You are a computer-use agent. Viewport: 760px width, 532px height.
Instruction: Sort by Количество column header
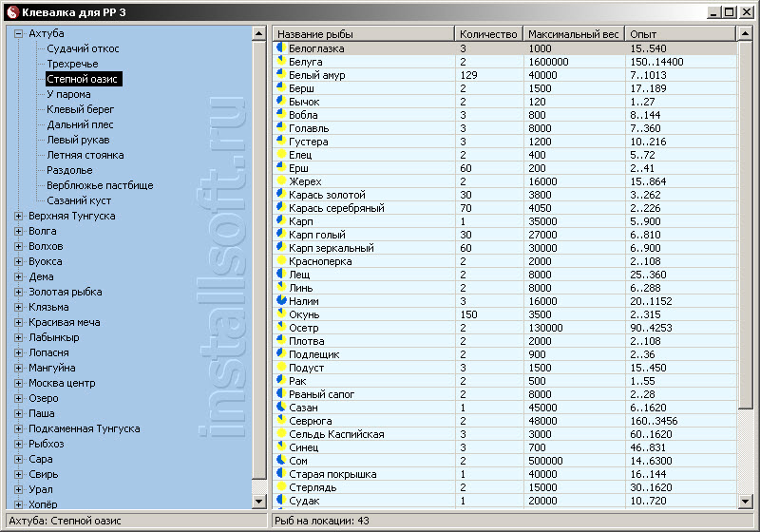click(x=488, y=33)
